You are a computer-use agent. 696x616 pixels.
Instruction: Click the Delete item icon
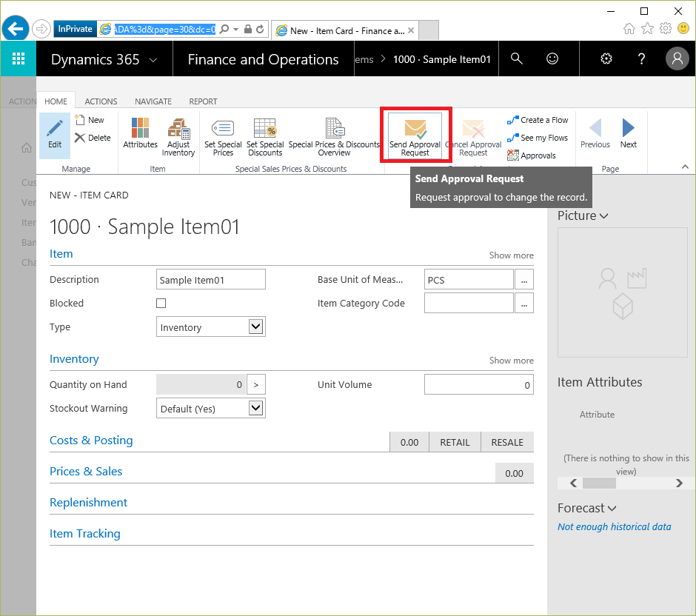point(93,138)
